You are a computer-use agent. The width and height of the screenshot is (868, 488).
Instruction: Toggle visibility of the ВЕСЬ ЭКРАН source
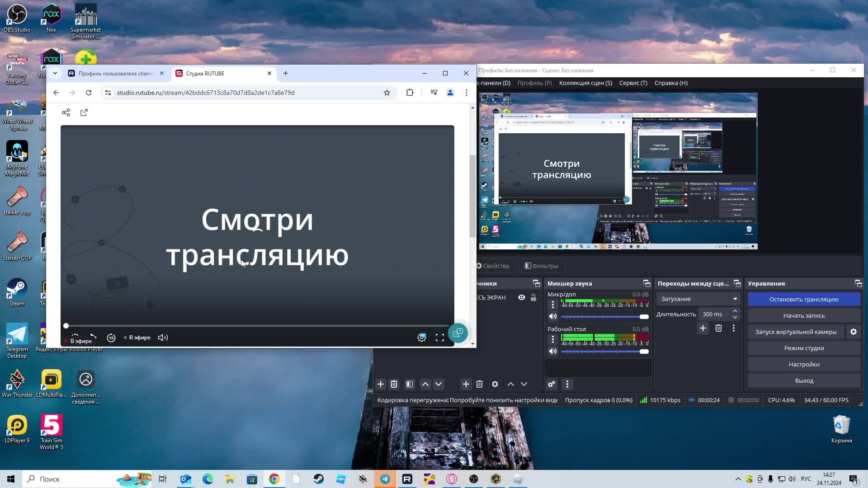[x=522, y=297]
